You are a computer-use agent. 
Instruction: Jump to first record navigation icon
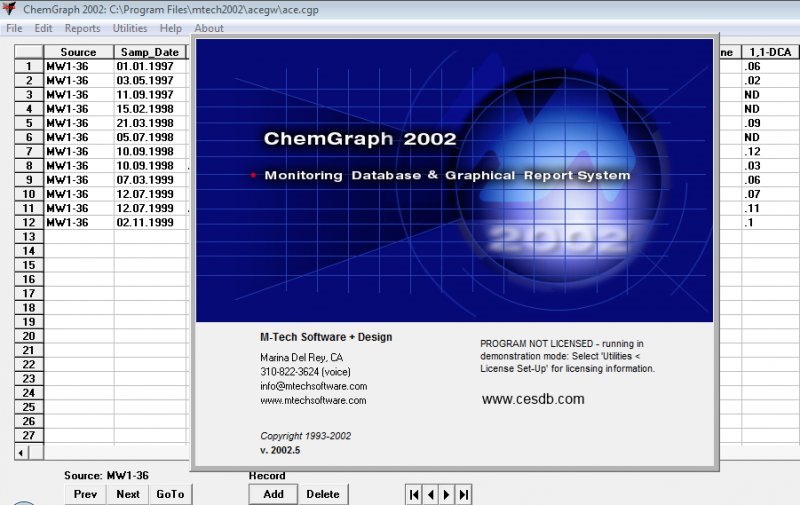[x=414, y=494]
